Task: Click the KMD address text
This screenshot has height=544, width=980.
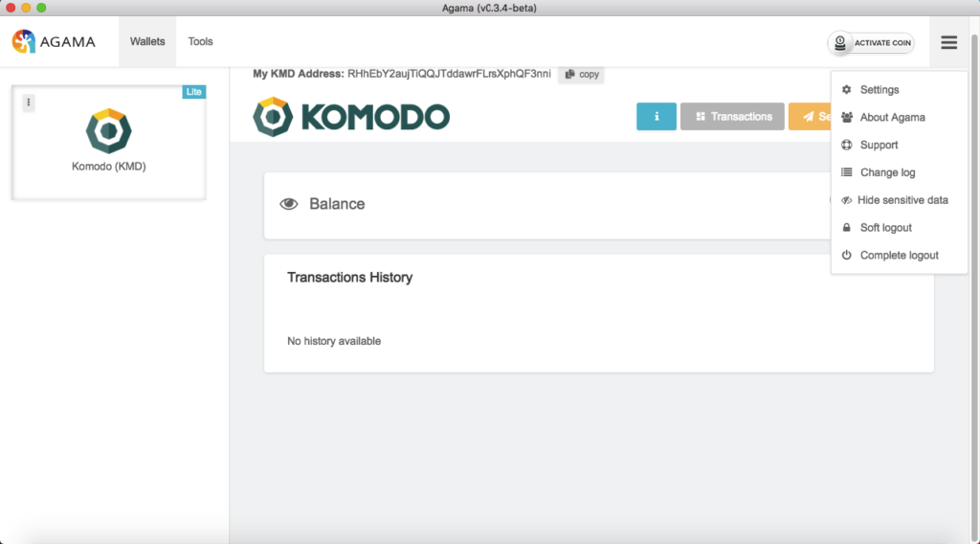Action: (449, 74)
